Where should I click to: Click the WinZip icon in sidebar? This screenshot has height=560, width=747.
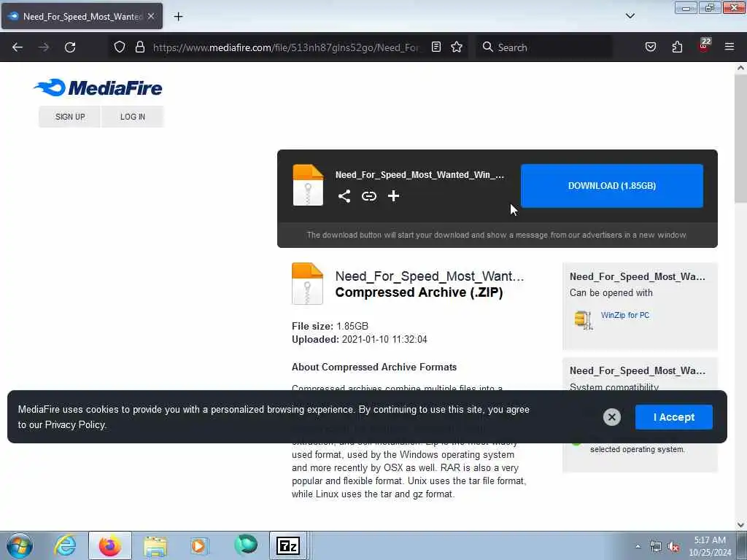583,319
